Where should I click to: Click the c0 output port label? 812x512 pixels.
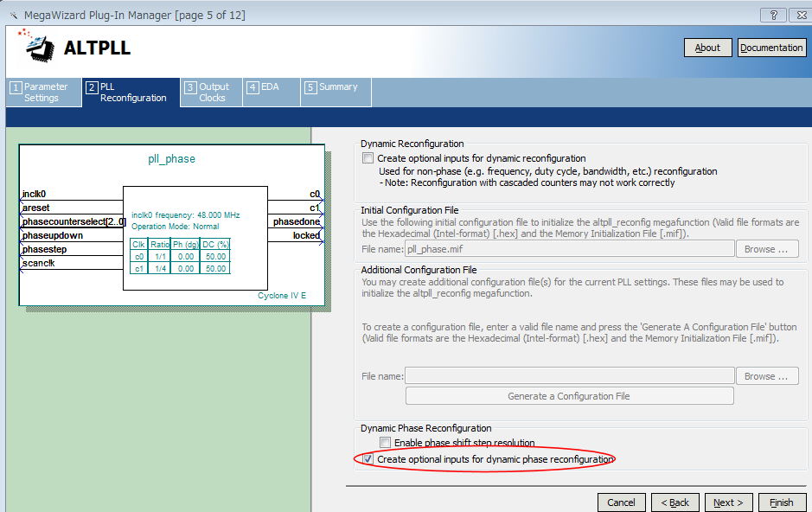[315, 194]
